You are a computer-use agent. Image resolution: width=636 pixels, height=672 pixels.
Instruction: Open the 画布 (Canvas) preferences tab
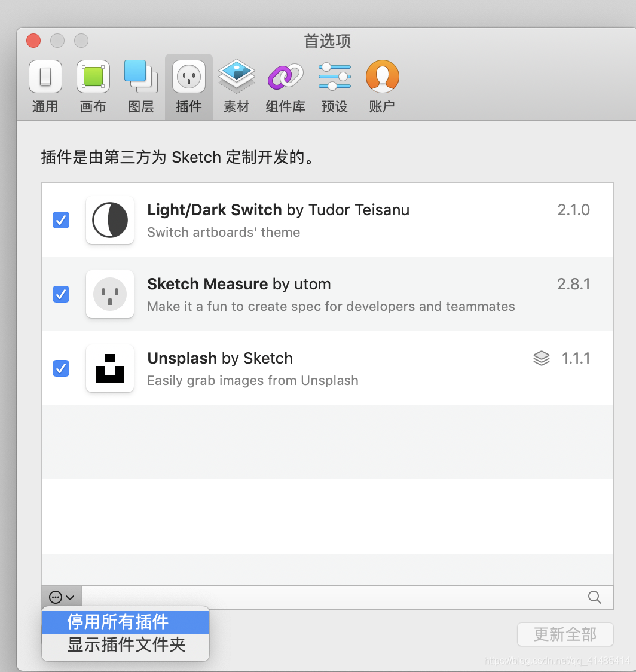click(93, 87)
